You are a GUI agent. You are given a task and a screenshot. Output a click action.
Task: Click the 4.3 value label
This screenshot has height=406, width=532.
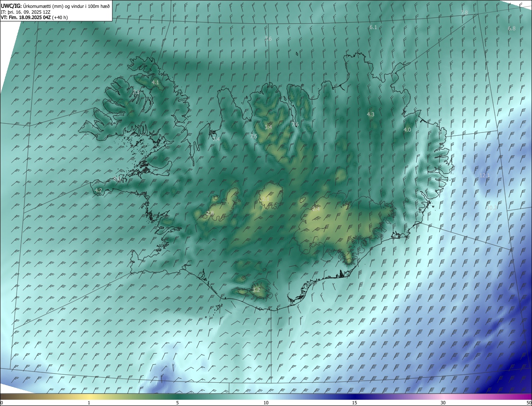pyautogui.click(x=370, y=114)
